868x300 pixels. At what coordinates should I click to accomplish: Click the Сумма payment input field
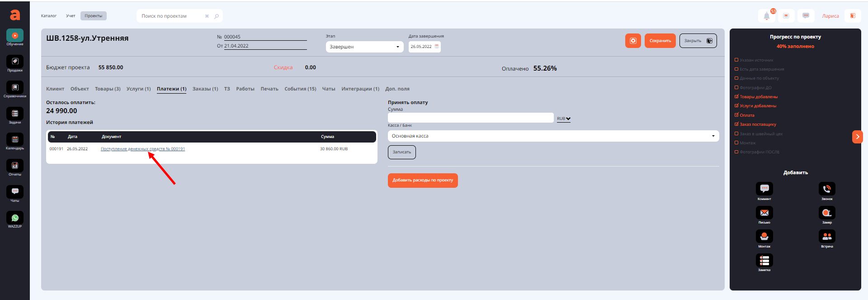coord(470,118)
